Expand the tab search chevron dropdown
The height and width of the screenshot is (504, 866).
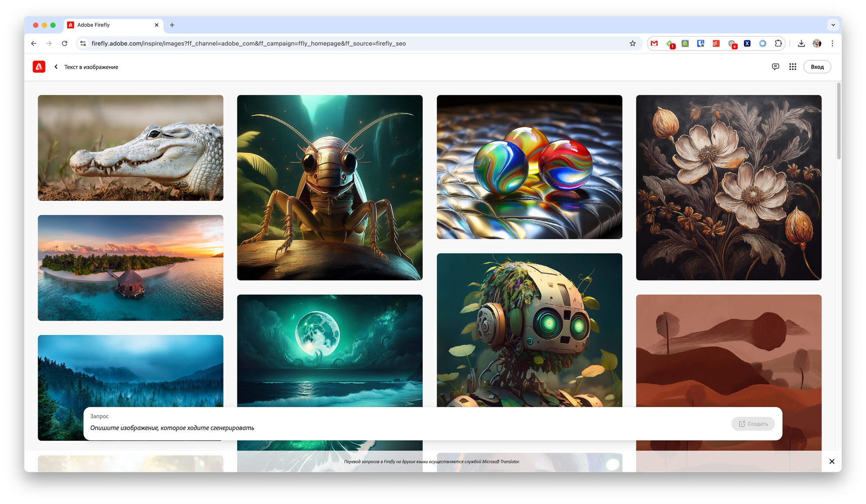(x=833, y=25)
